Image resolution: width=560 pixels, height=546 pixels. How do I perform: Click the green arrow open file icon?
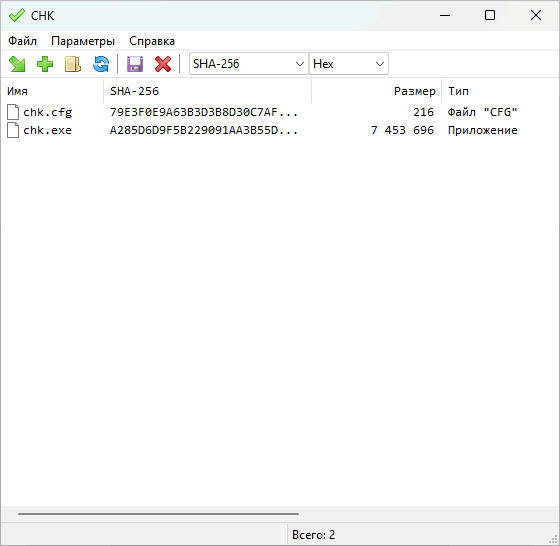pos(17,64)
